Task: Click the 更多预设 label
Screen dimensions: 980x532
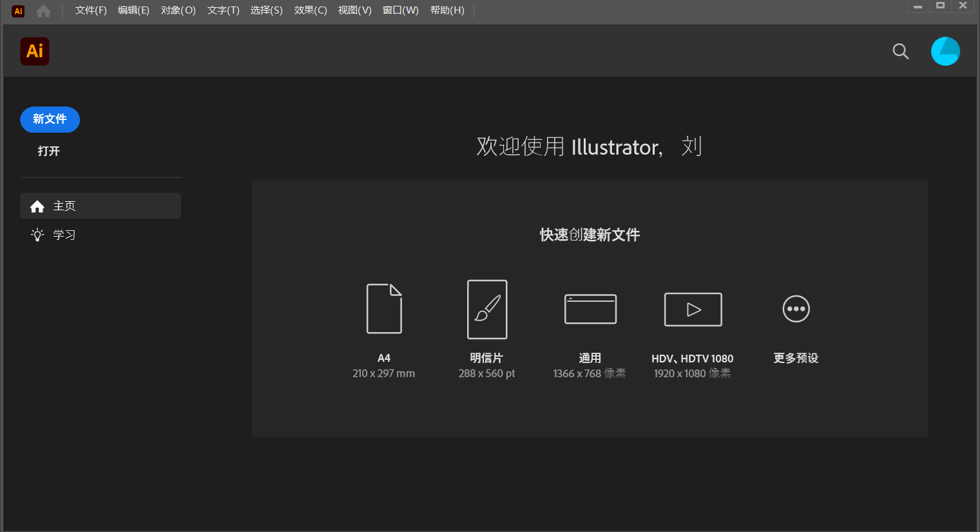Action: coord(796,358)
